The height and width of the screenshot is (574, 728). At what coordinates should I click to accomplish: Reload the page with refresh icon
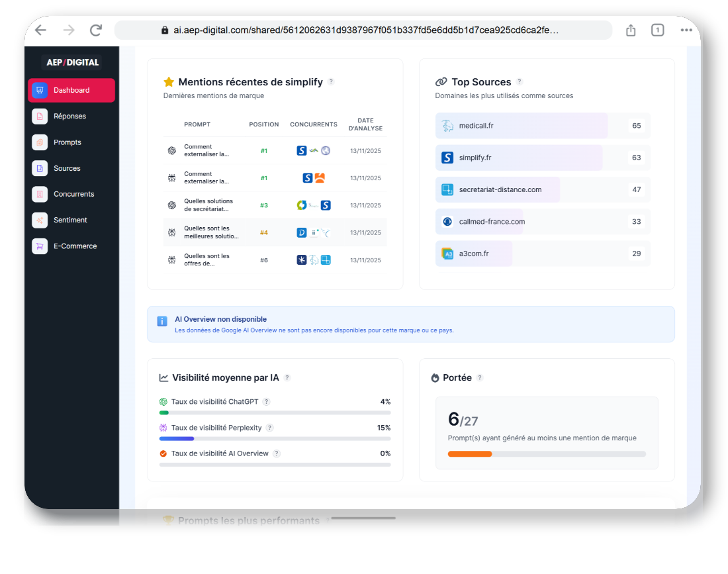click(96, 30)
